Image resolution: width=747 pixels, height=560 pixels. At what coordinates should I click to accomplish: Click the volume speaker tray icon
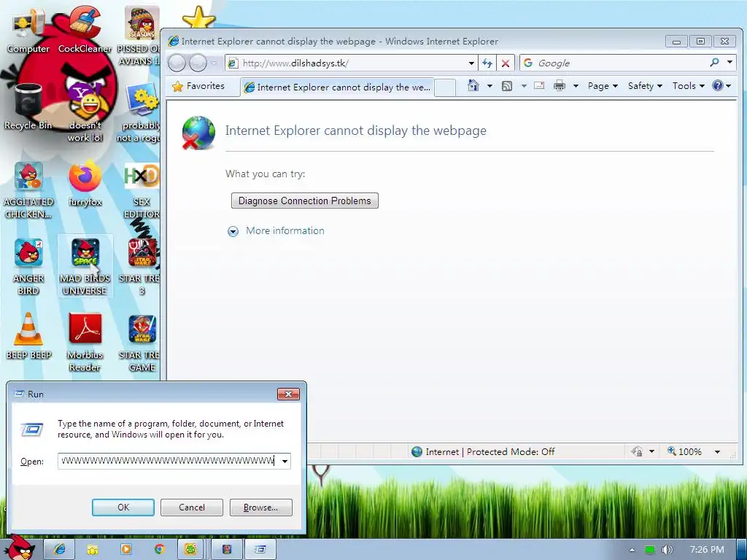click(x=667, y=550)
